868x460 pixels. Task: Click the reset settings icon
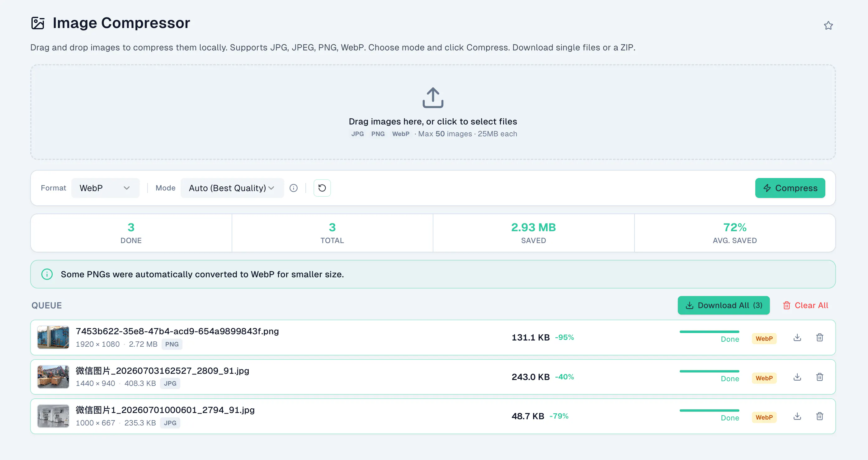click(x=322, y=188)
